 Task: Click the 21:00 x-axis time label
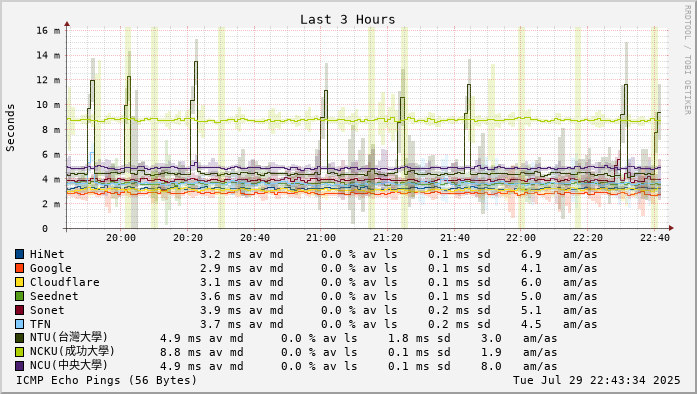321,238
